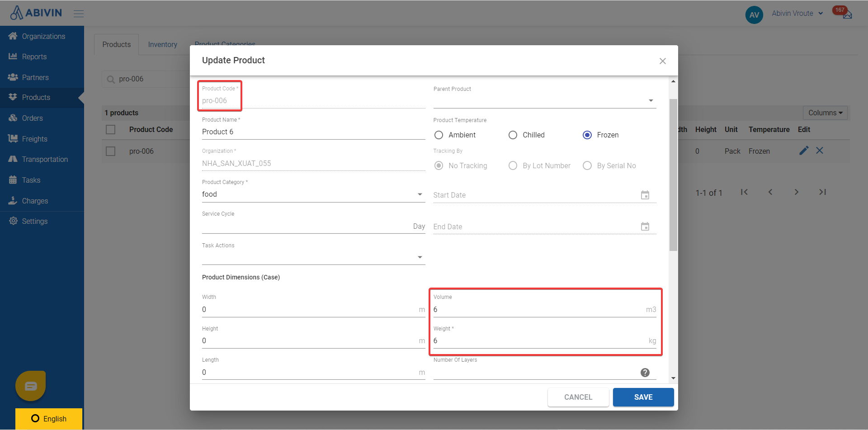868x430 pixels.
Task: Click the Product Name field
Action: [x=313, y=132]
